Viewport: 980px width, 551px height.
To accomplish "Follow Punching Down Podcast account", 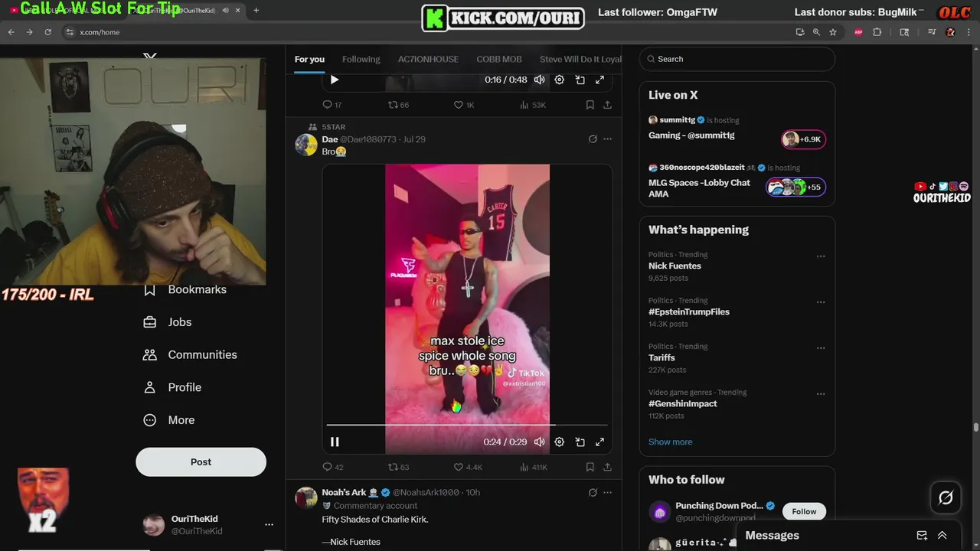I will coord(804,511).
